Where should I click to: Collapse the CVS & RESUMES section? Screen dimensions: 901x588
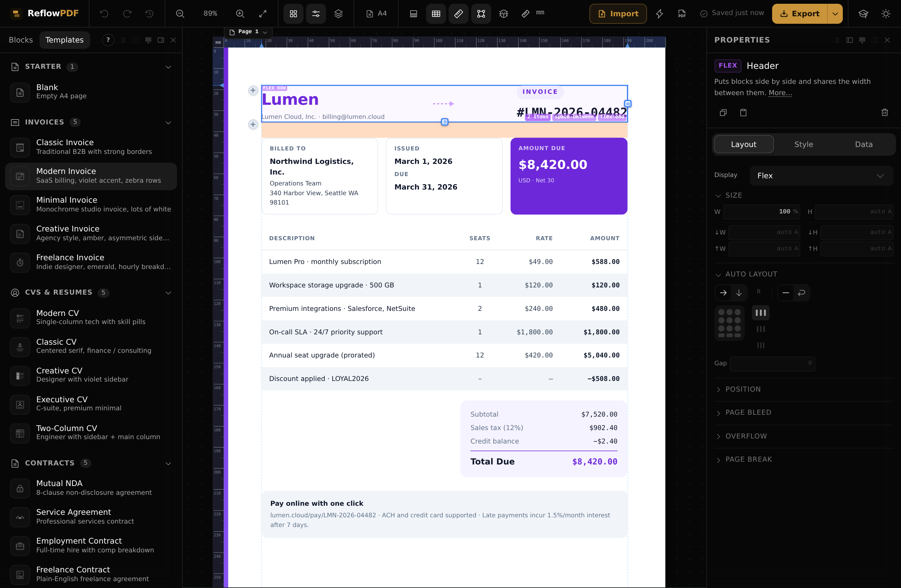pos(168,293)
